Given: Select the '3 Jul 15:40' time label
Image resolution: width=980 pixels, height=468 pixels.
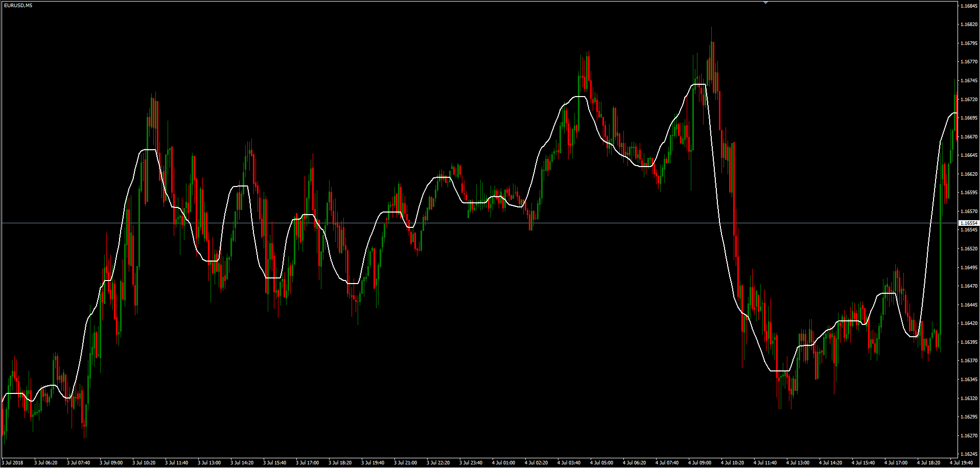Looking at the screenshot, I should [274, 463].
